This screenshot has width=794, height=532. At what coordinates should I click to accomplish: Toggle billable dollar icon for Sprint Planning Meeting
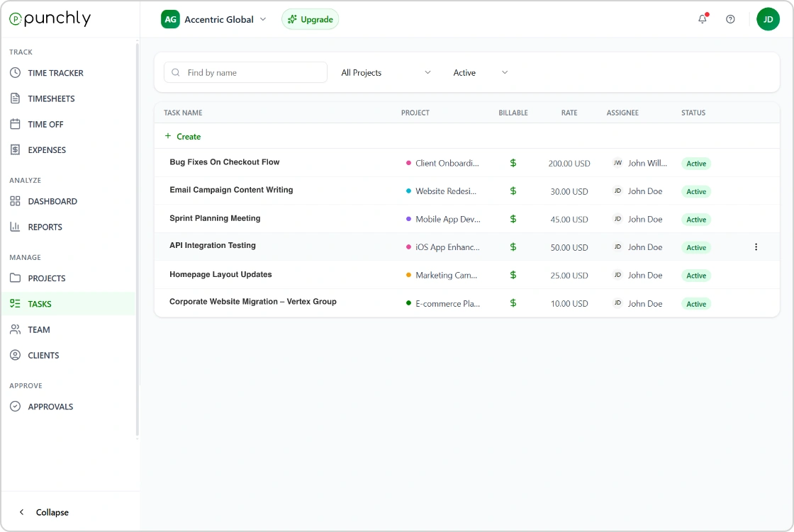[x=513, y=219]
